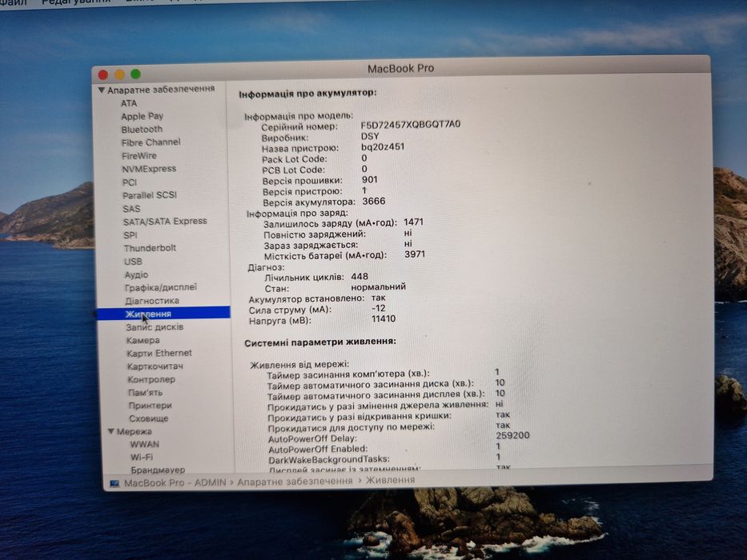Screen dimensions: 747x560
Task: Select Bluetooth in the sidebar
Action: (142, 130)
